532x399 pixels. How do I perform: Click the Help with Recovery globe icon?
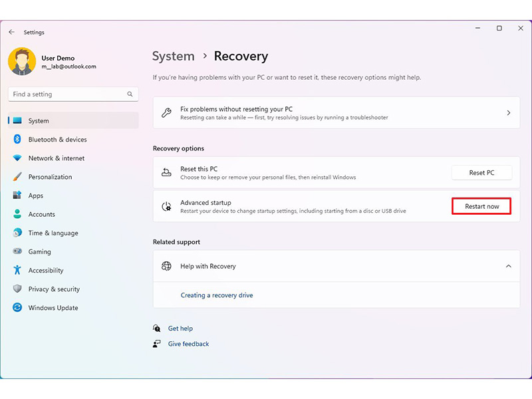(166, 266)
